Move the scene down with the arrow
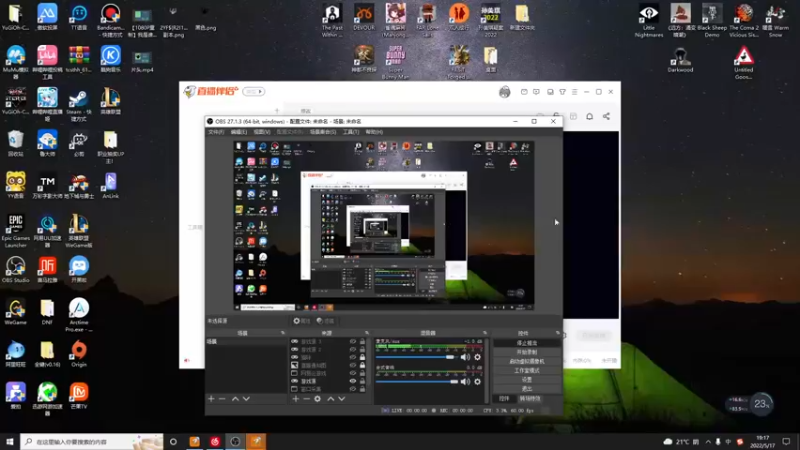This screenshot has width=800, height=450. (x=246, y=399)
